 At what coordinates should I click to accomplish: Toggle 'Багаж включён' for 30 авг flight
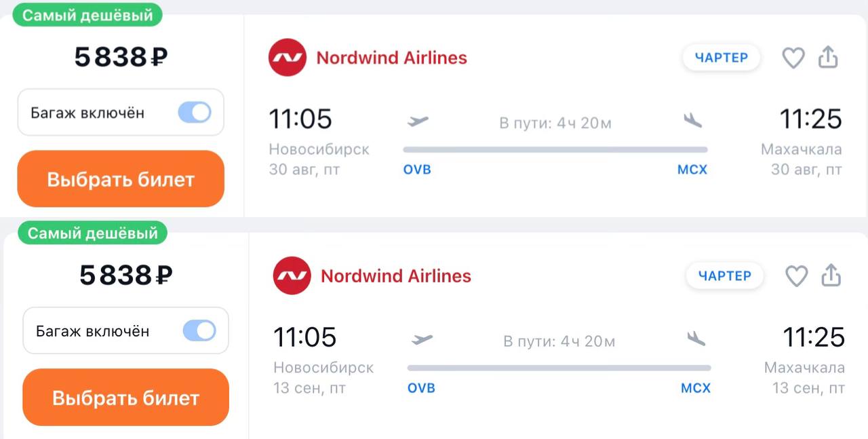click(195, 113)
